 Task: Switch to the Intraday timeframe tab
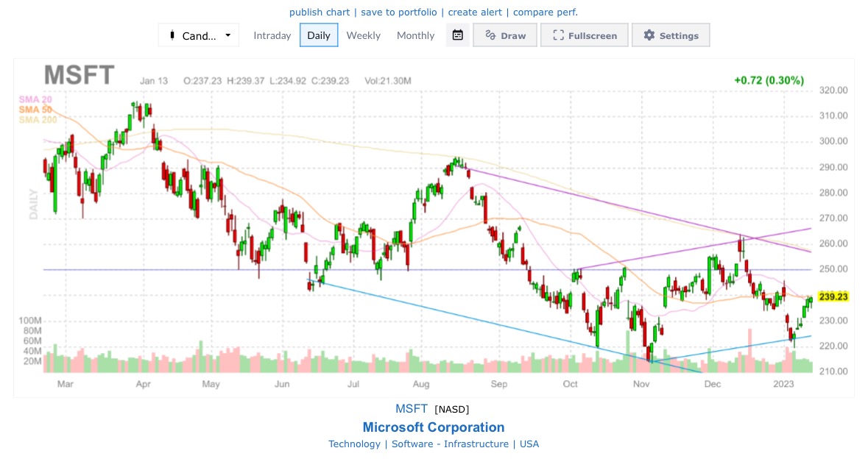click(x=272, y=35)
